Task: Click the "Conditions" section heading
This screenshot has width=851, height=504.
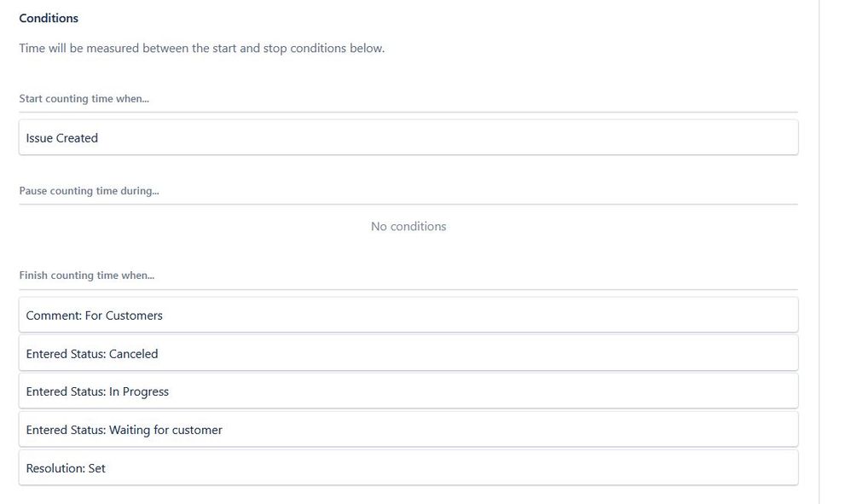Action: (x=49, y=17)
